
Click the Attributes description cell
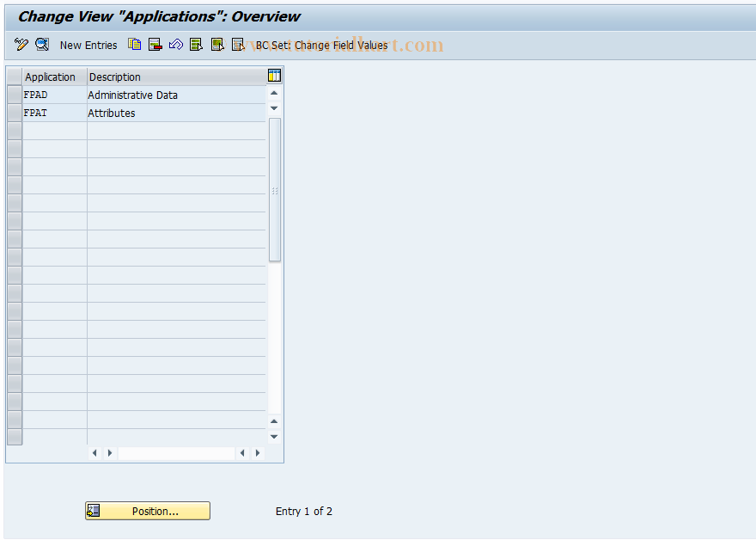click(x=176, y=113)
